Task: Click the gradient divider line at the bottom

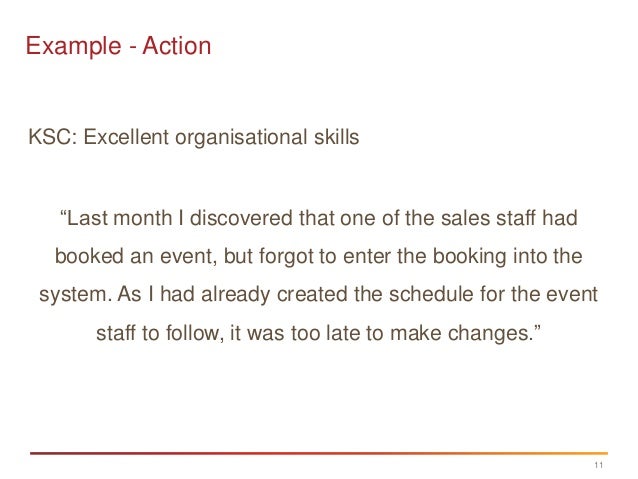Action: click(x=319, y=453)
